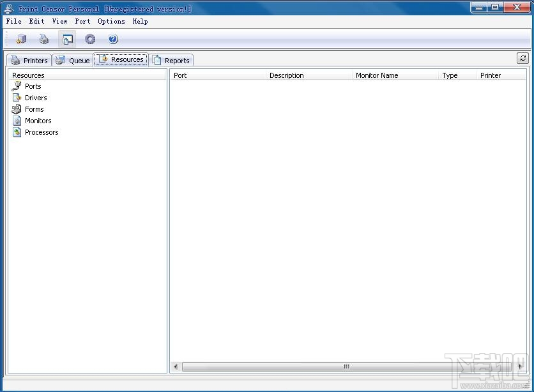Image resolution: width=534 pixels, height=392 pixels.
Task: Click the refresh icon at top right
Action: [x=523, y=58]
